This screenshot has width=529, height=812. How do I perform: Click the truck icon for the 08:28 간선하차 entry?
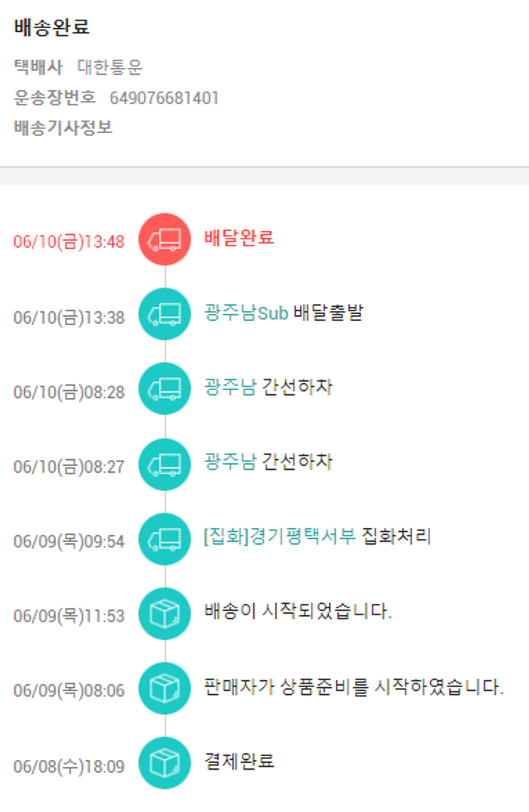pyautogui.click(x=164, y=389)
